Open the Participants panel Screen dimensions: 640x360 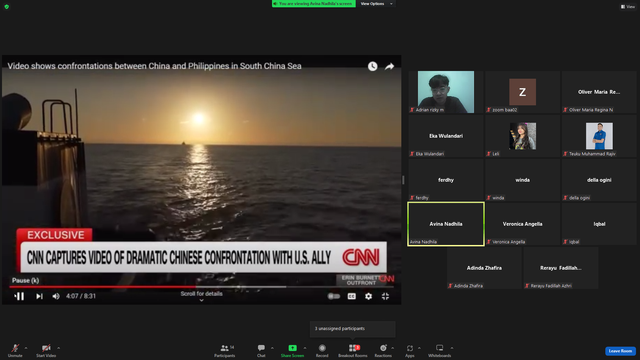pyautogui.click(x=225, y=350)
